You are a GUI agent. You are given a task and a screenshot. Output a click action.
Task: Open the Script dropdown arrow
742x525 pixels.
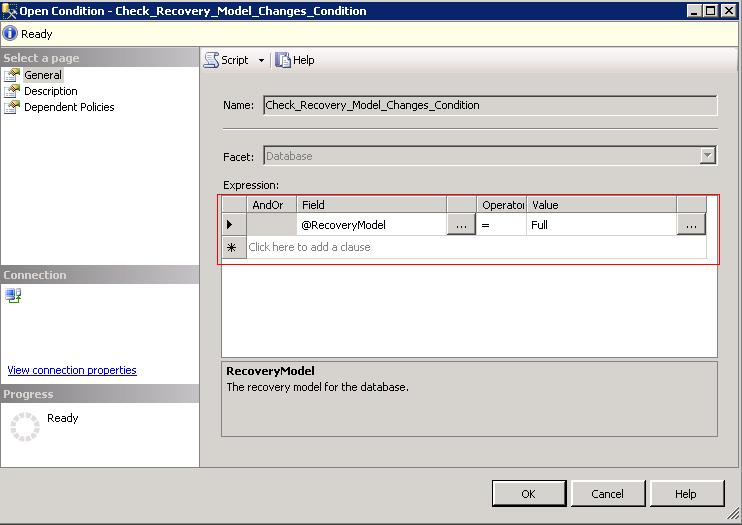(261, 60)
